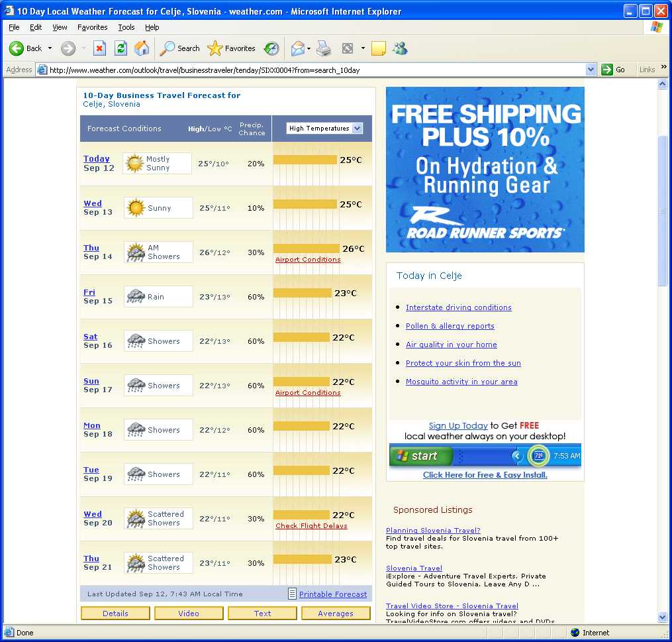Open Air quality in your home link
Image resolution: width=672 pixels, height=642 pixels.
452,345
